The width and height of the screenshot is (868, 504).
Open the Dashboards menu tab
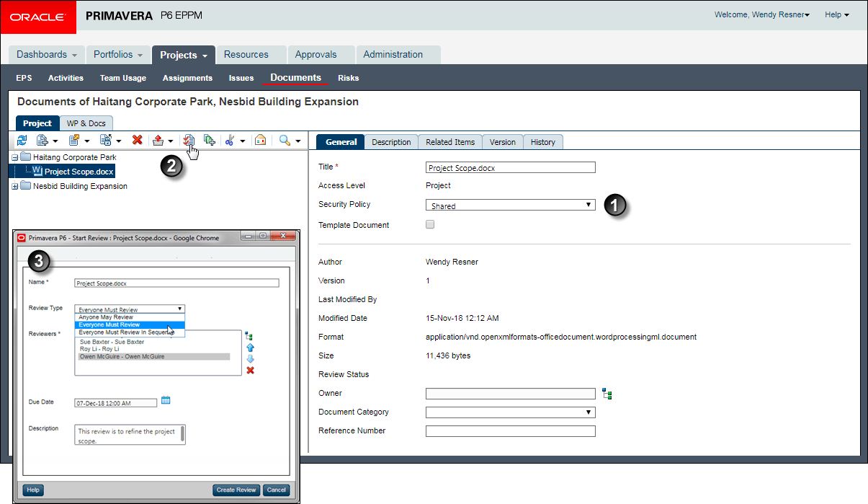point(47,55)
